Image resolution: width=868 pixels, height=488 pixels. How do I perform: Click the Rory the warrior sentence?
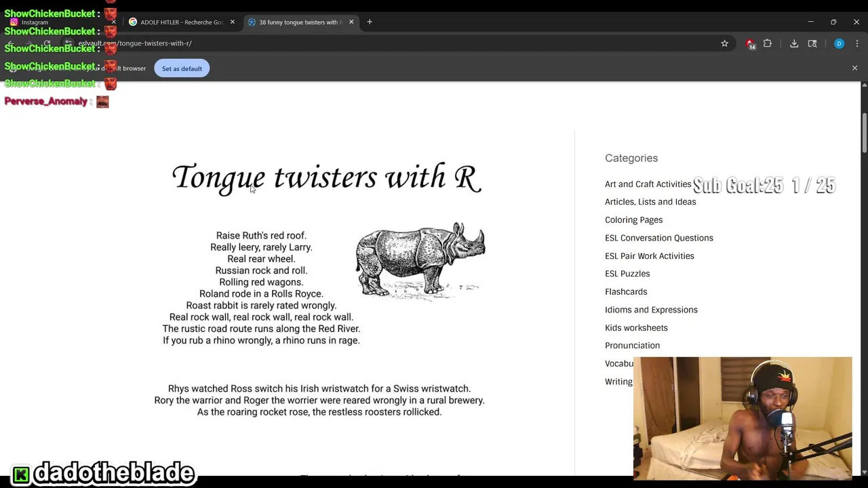319,400
